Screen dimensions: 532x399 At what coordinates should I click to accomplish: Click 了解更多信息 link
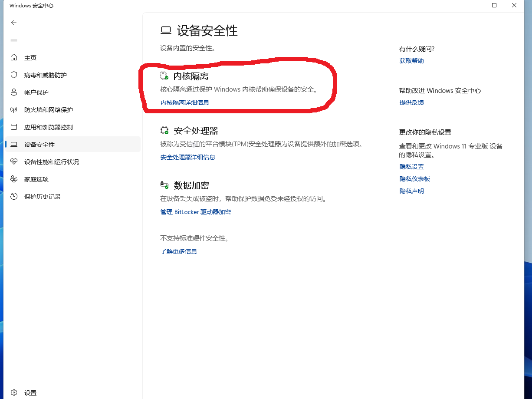pyautogui.click(x=179, y=251)
